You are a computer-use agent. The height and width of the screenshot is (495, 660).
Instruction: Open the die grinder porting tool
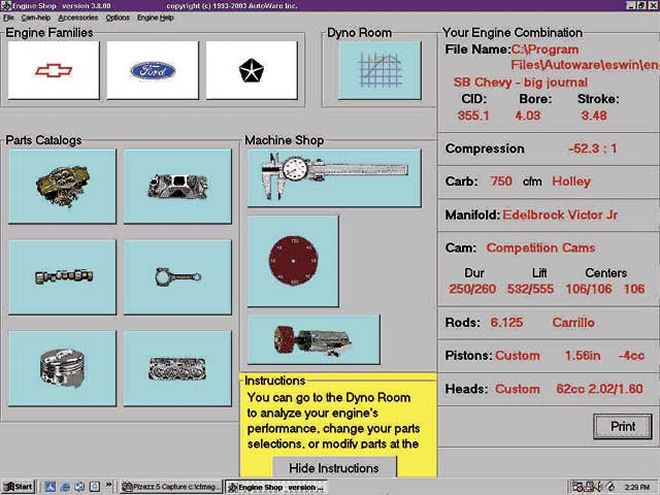[x=314, y=339]
